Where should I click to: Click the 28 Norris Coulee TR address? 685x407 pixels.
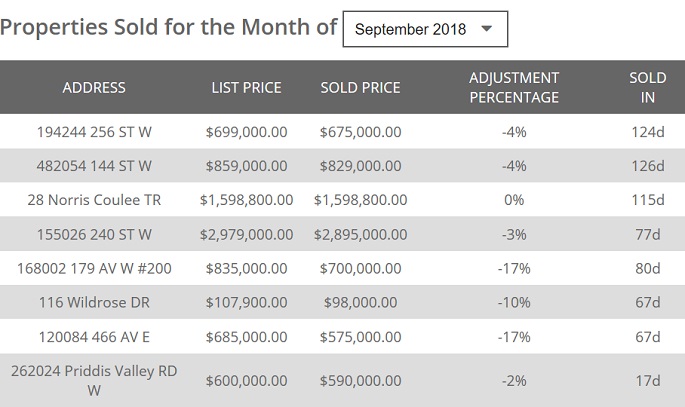(x=94, y=200)
